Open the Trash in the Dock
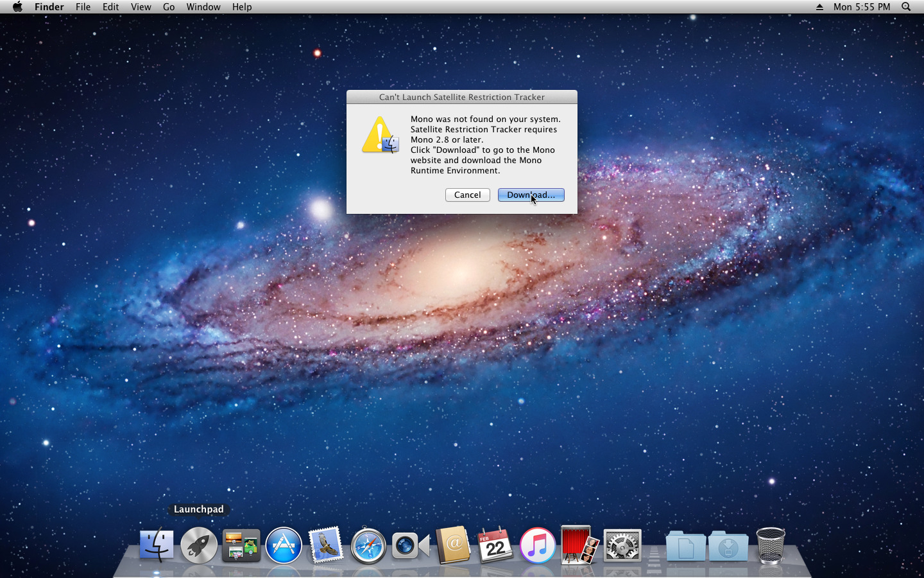 coord(771,545)
